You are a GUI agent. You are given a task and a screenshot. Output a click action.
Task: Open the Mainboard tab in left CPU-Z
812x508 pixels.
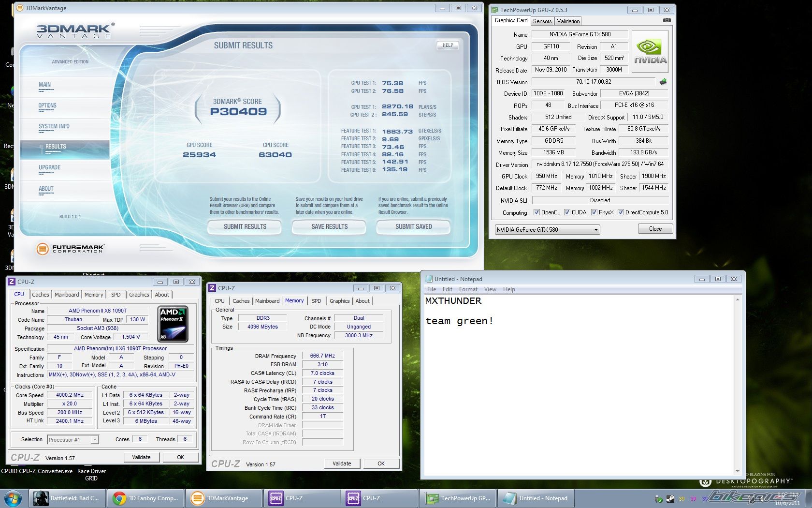(x=67, y=295)
